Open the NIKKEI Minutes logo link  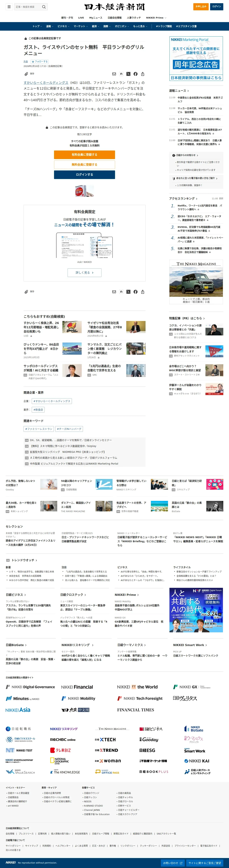(x=23, y=698)
